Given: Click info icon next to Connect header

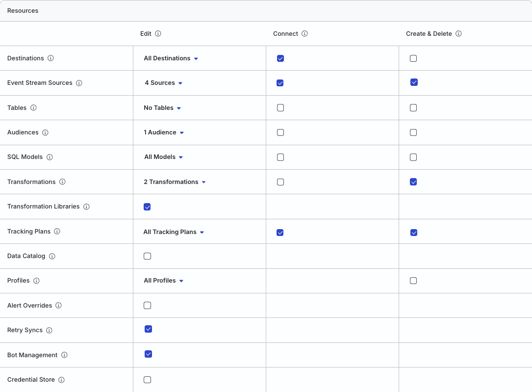Looking at the screenshot, I should (304, 33).
